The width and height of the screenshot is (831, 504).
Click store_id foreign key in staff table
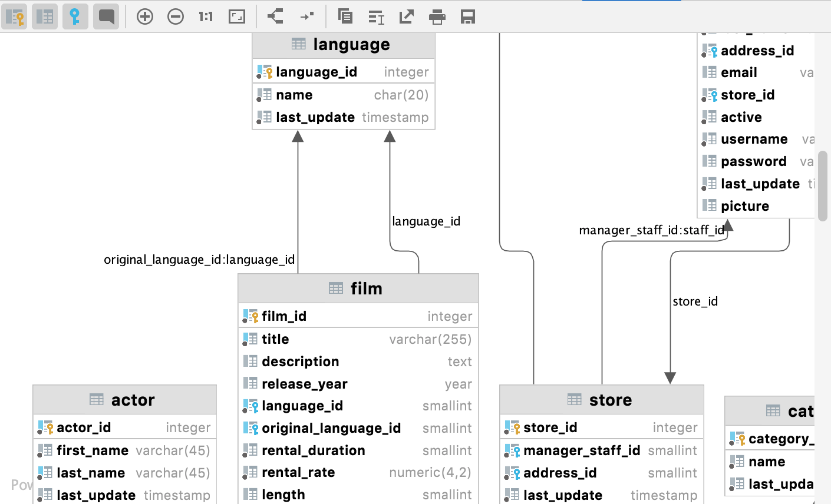click(756, 95)
